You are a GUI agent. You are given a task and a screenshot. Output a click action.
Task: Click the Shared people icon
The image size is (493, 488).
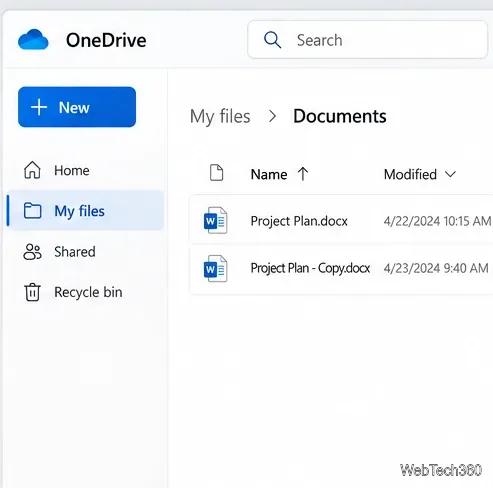pyautogui.click(x=32, y=252)
